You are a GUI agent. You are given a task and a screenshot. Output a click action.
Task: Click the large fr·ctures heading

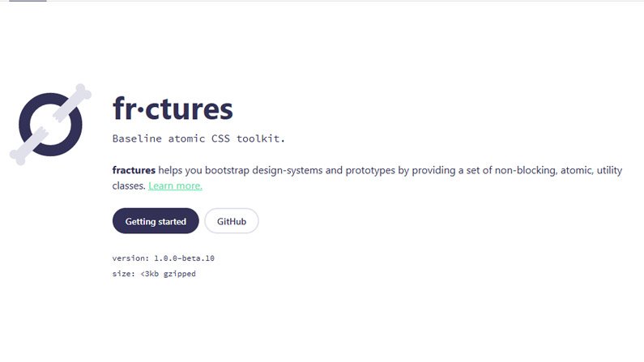[x=173, y=109]
